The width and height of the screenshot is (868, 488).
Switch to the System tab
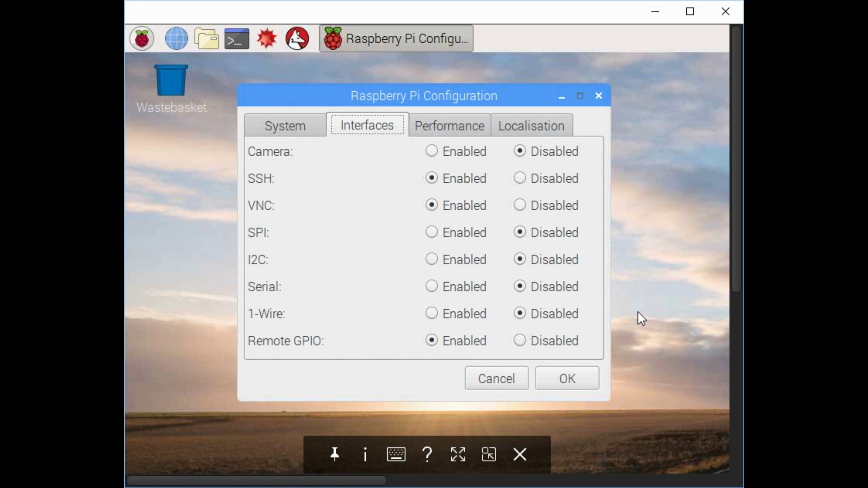tap(285, 126)
